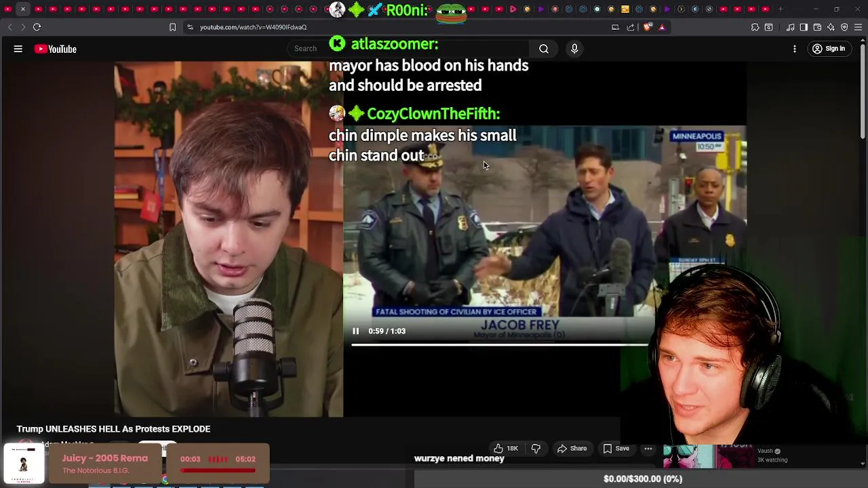Screen dimensions: 868x488
Task: Share page via address bar share icon
Action: point(631,27)
